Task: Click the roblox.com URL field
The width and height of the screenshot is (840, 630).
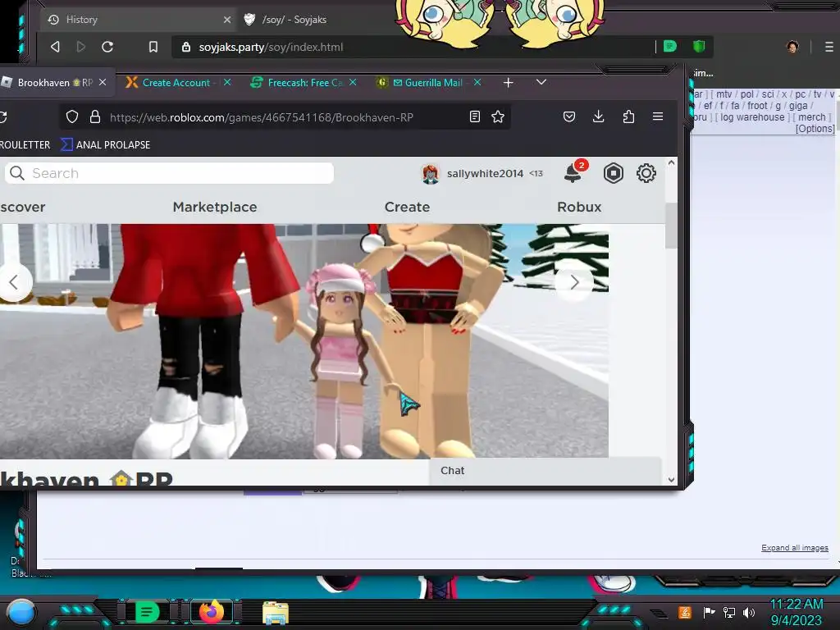Action: click(284, 116)
